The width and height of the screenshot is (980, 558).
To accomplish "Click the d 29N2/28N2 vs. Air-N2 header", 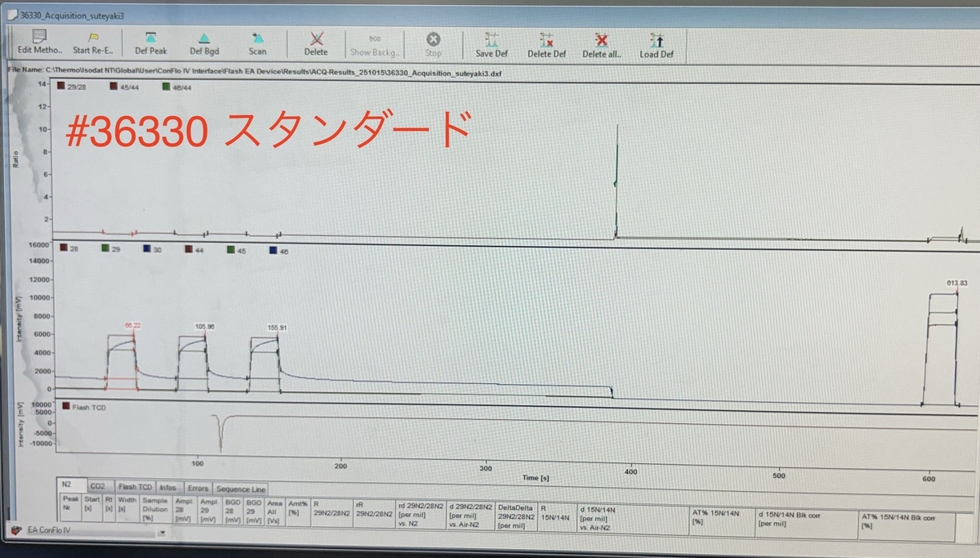I will [x=470, y=516].
